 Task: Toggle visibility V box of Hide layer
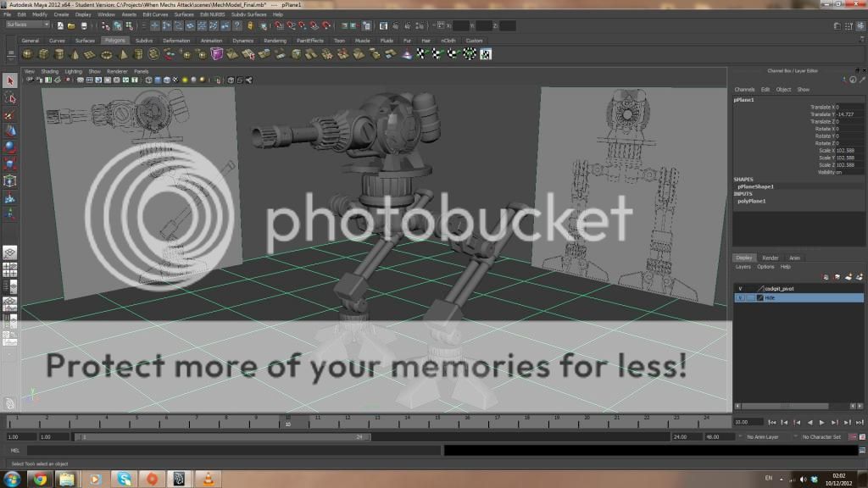(740, 298)
